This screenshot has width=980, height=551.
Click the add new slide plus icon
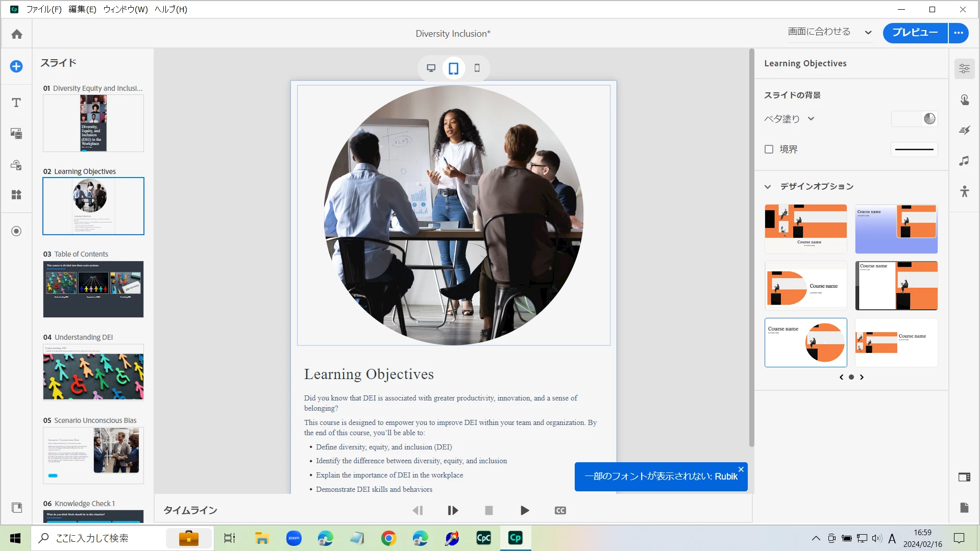point(16,66)
